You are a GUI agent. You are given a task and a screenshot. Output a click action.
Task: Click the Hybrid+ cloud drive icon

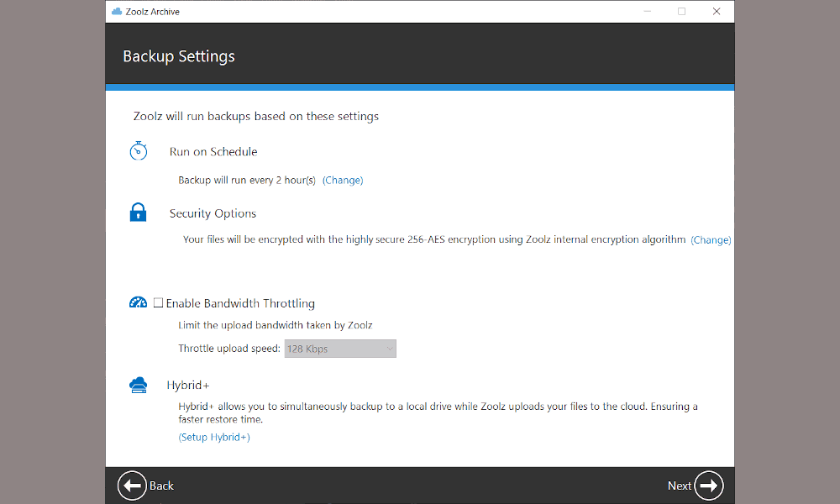click(139, 385)
